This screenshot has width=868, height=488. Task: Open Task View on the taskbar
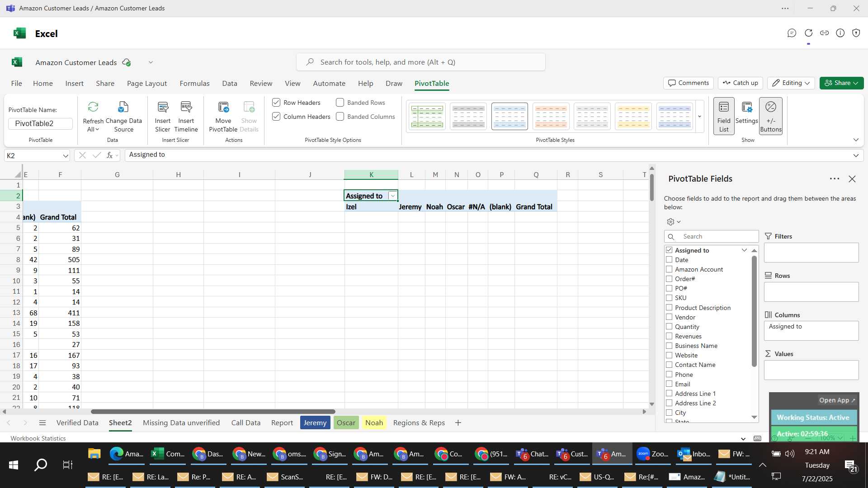point(67,465)
